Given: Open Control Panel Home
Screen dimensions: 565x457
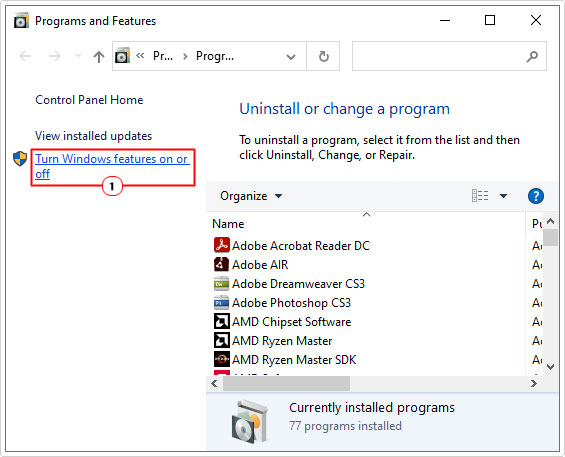Looking at the screenshot, I should pos(89,100).
